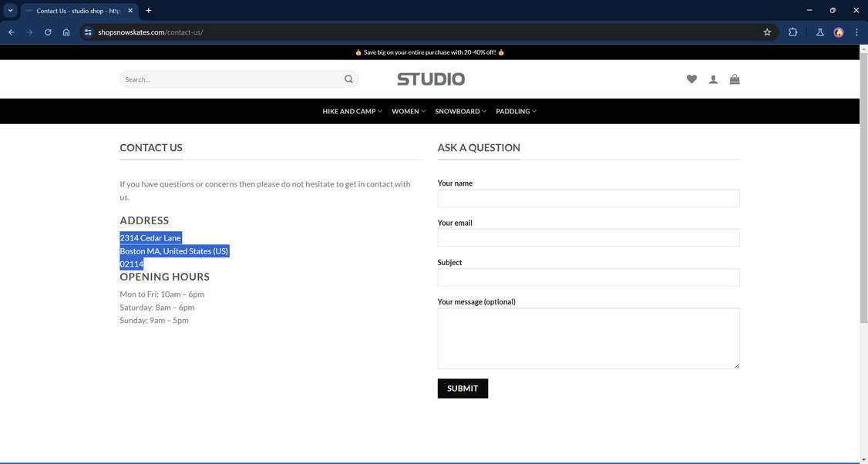Click the 02114 zip code text
Screen dimensions: 868x464
[x=132, y=264]
